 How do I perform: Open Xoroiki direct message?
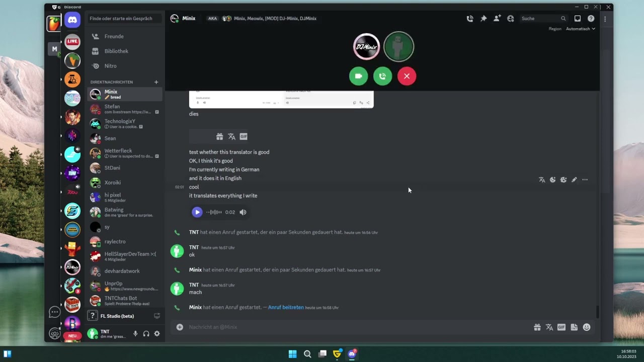(x=125, y=183)
